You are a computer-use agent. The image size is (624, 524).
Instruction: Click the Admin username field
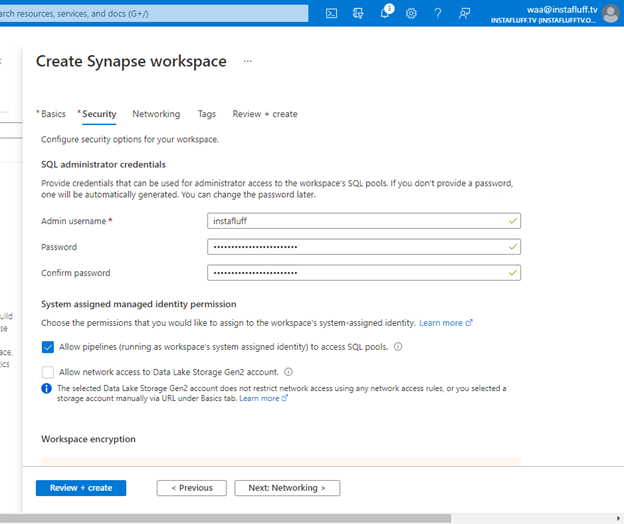point(364,221)
